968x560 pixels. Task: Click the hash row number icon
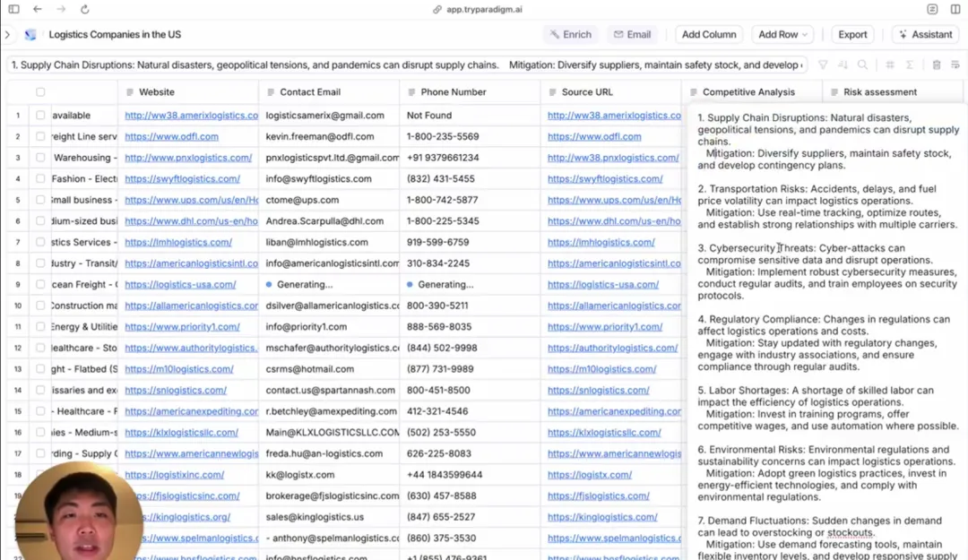(889, 65)
